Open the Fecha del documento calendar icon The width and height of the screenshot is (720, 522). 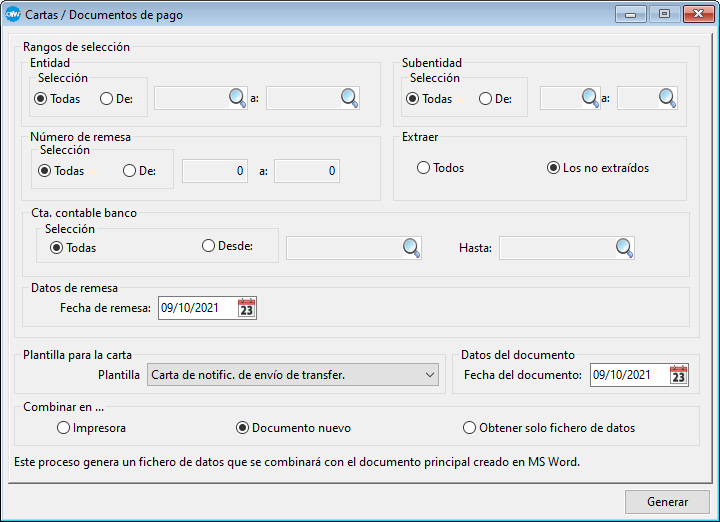(x=678, y=375)
